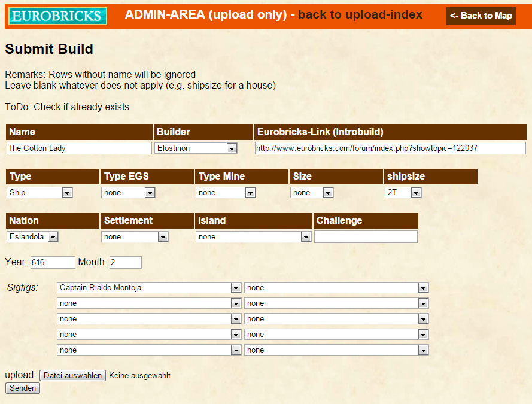
Task: Click the Challenge text field
Action: pyautogui.click(x=366, y=237)
